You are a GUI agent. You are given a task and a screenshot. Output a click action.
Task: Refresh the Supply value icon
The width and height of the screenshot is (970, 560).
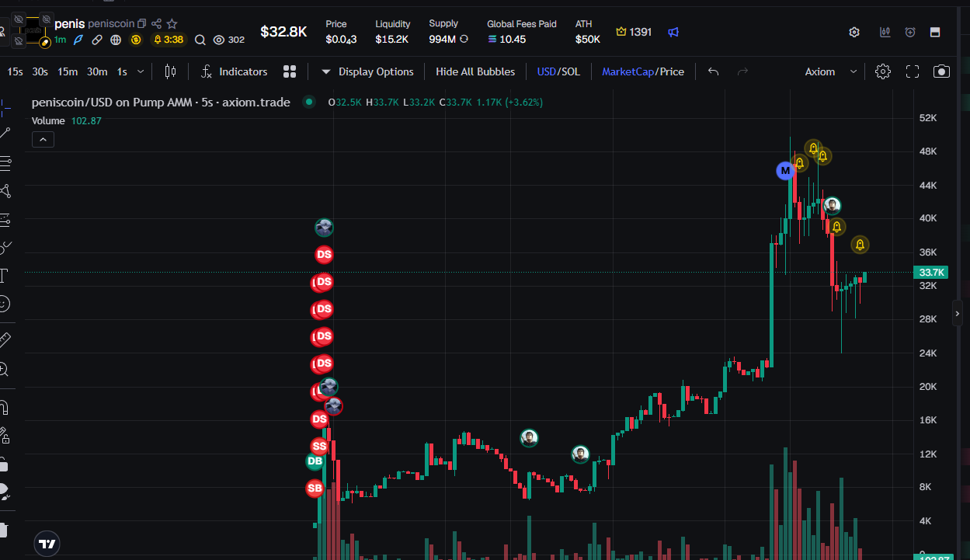(x=464, y=39)
